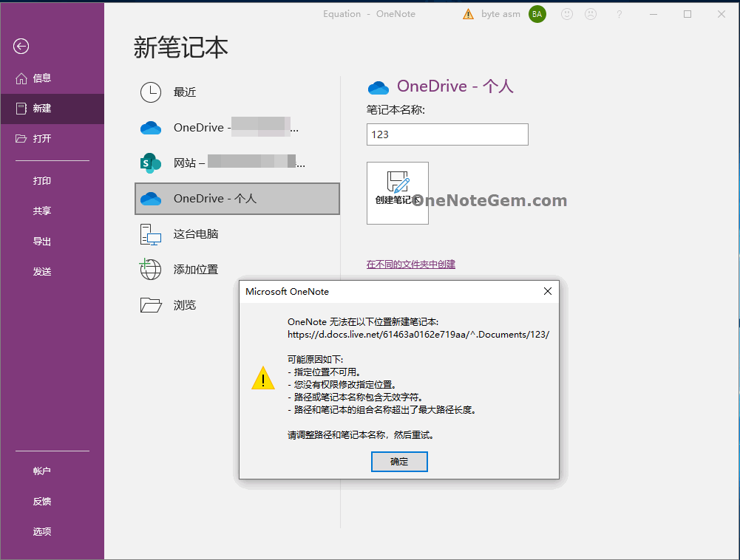Open the 在不同的文件夹中创建 link

click(410, 264)
